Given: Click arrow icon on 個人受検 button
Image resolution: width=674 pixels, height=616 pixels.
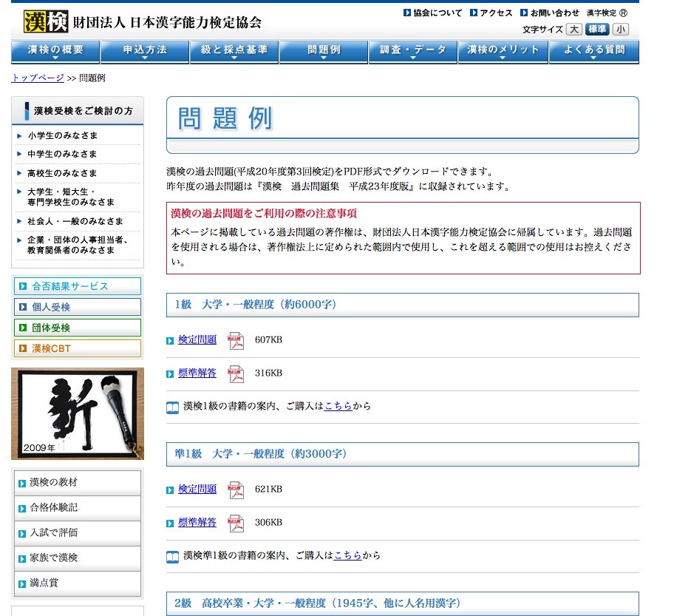Looking at the screenshot, I should 23,307.
